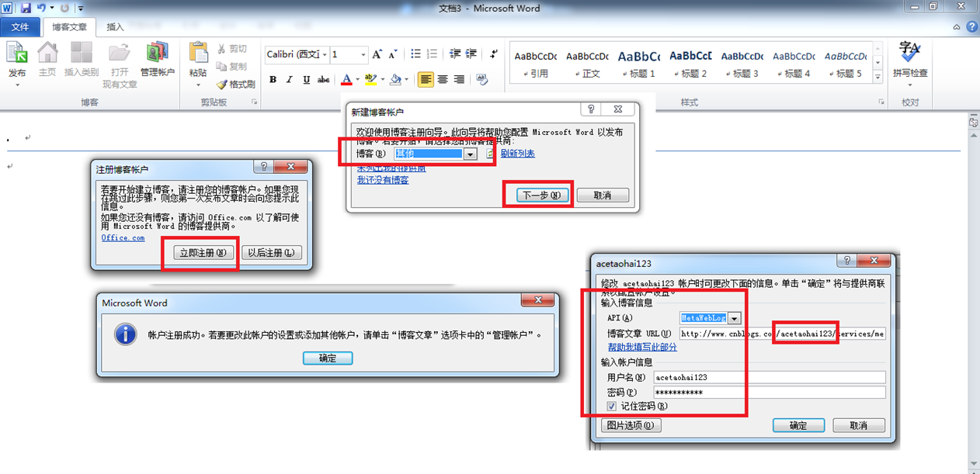
Task: Click 帮助我填写此部分 help link
Action: (x=642, y=348)
